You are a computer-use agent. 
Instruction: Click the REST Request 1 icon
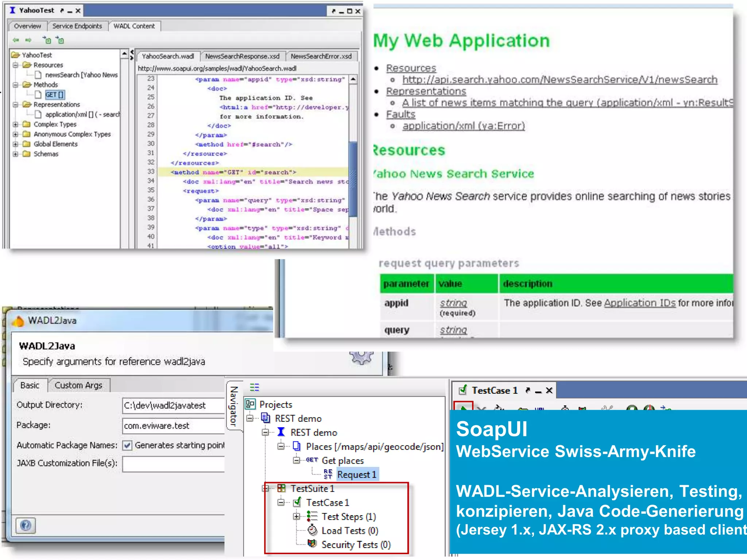tap(328, 474)
